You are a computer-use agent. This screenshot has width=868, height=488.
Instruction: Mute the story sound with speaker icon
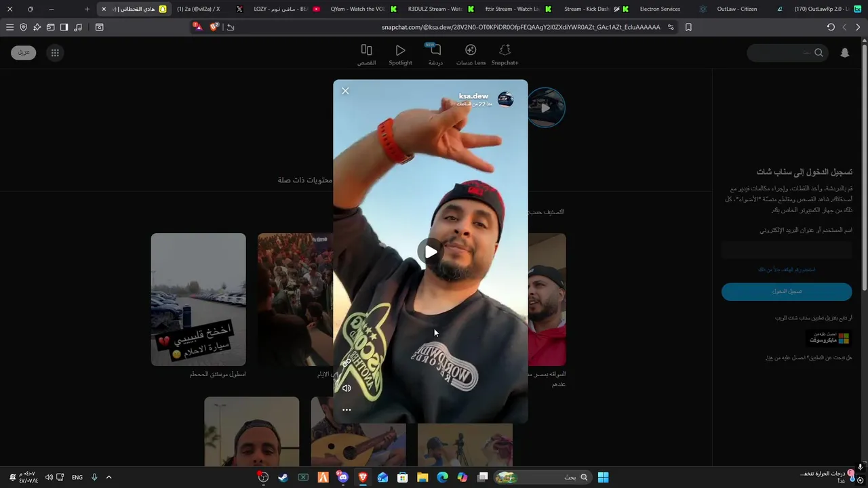point(347,388)
